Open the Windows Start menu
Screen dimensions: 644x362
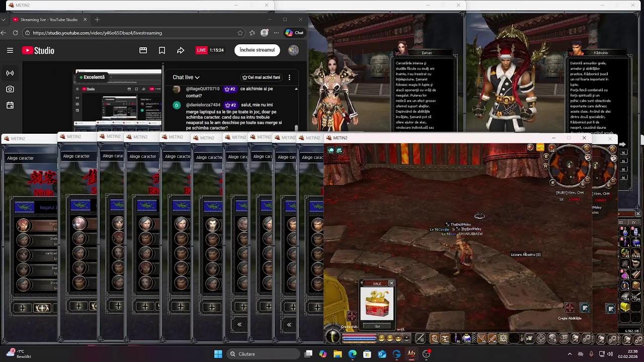click(x=218, y=354)
